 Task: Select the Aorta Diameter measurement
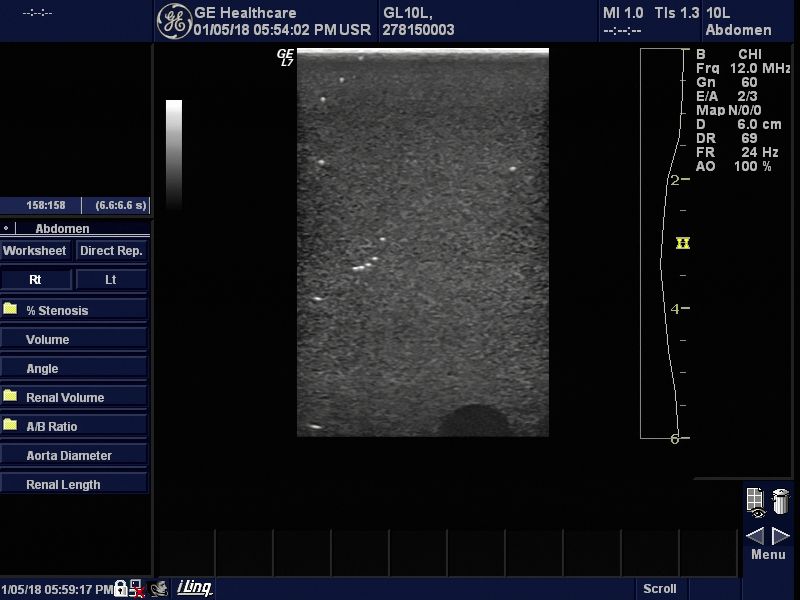(74, 455)
